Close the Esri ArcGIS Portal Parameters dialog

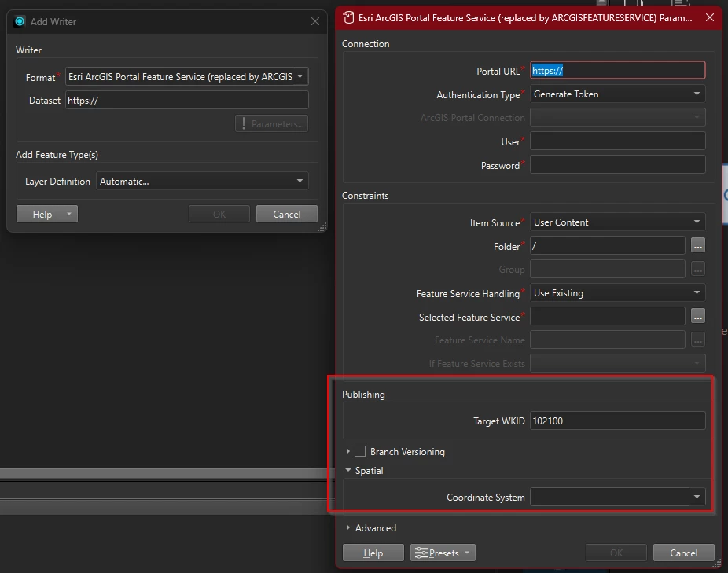click(x=710, y=17)
